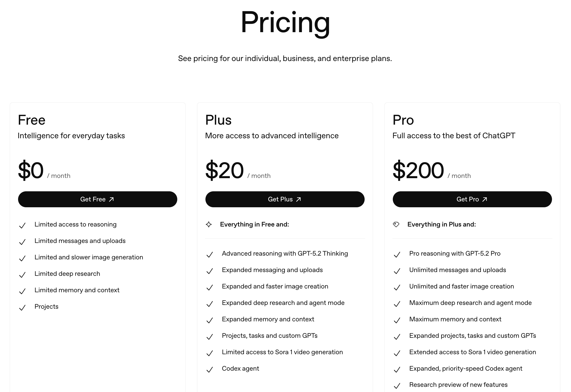Click the Get Free button
The image size is (571, 392).
[97, 199]
